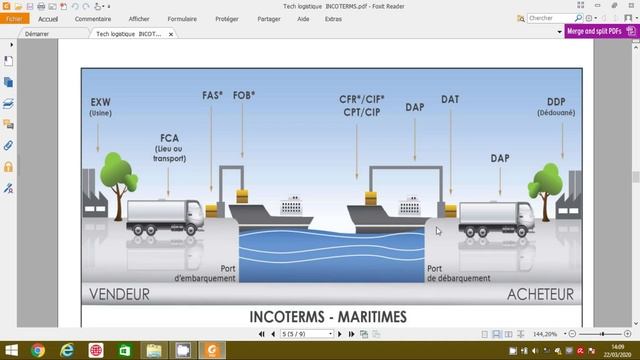Go to the last page
Image resolution: width=640 pixels, height=360 pixels.
[351, 334]
